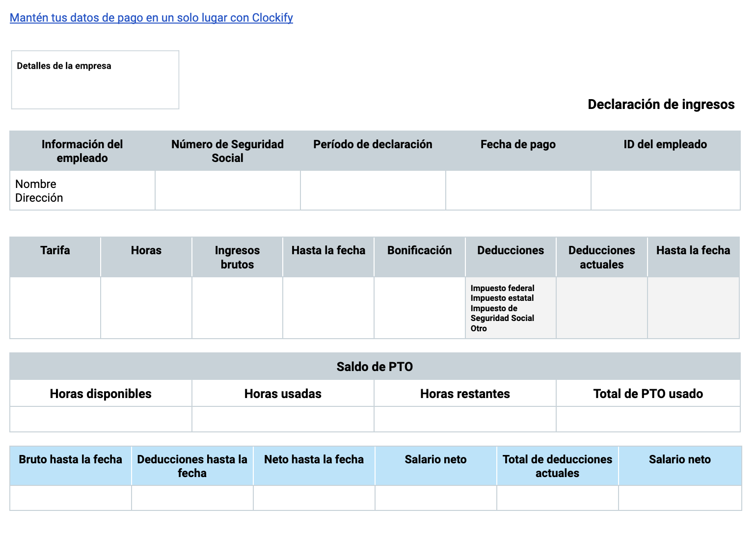Click the 'Detalles de la empresa' box
This screenshot has width=756, height=533.
[95, 80]
